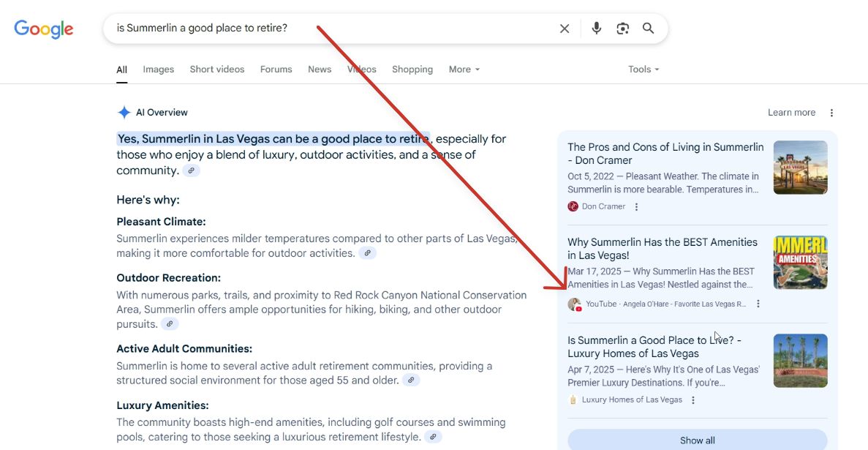Open three-dot menu beside Luxury Homes of Las Vegas

point(693,400)
